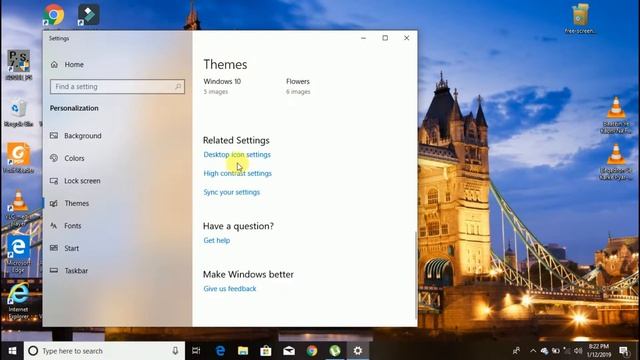Select upper VLC media file on right desktop
This screenshot has width=640, height=360.
click(616, 115)
